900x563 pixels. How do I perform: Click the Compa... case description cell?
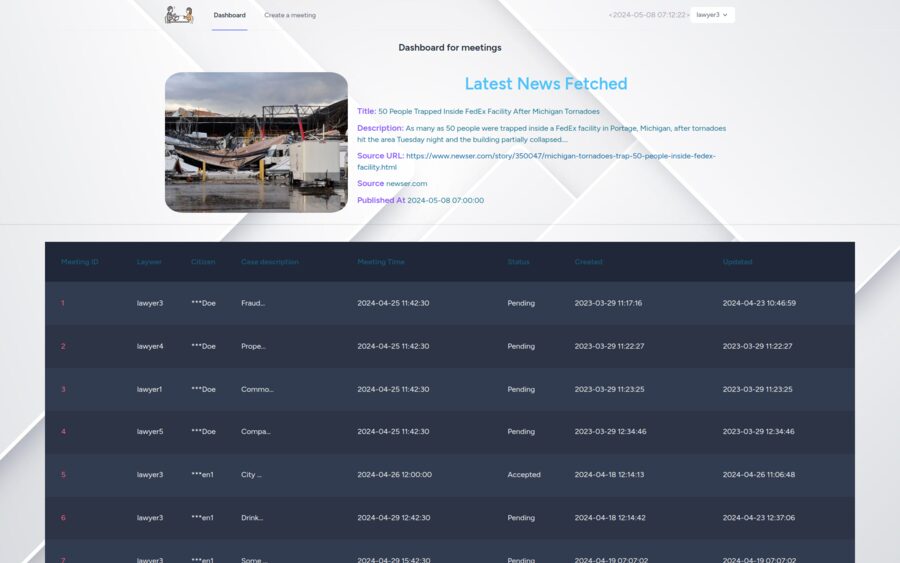click(255, 432)
